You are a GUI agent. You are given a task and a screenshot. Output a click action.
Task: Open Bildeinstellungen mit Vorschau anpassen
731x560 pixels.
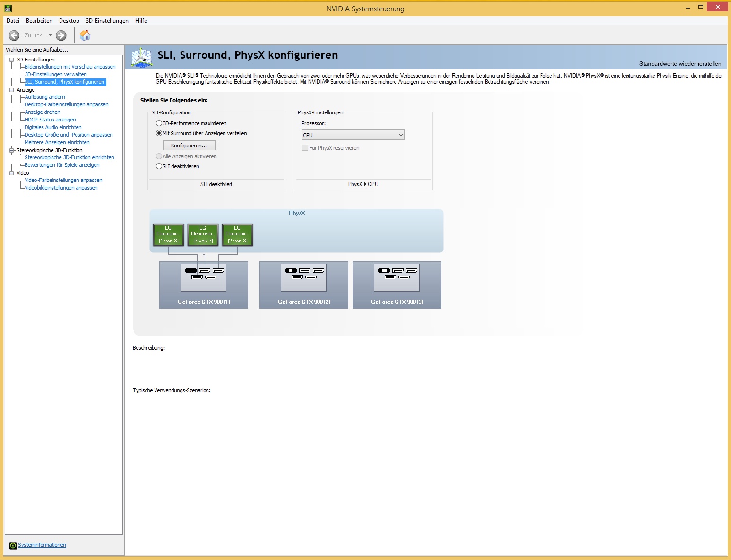[x=70, y=67]
